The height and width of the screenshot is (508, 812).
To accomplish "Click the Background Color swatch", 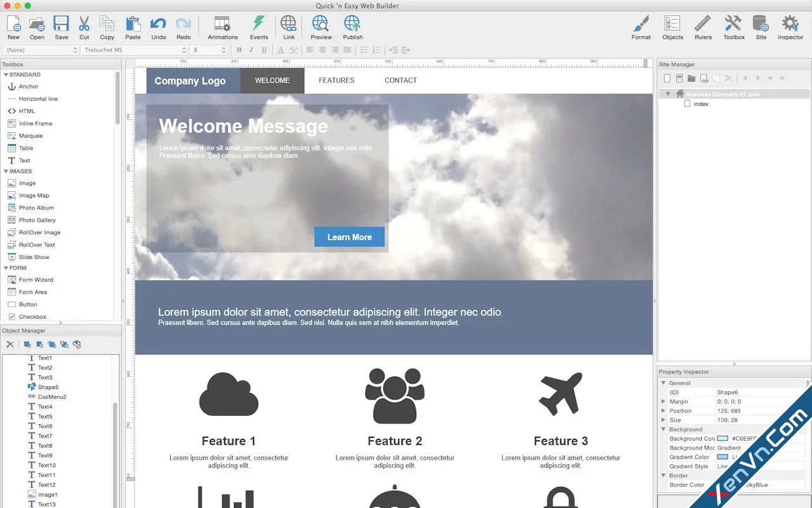I will 723,439.
